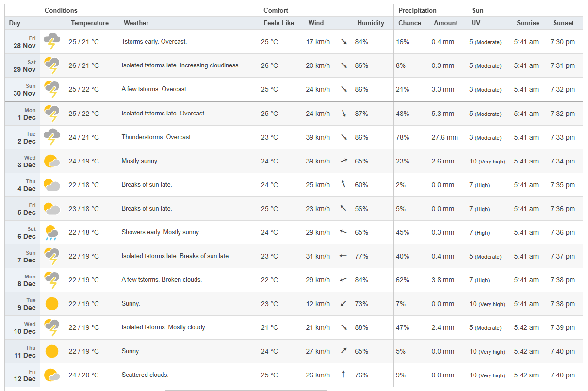Click the horizontal scrollbar below the table
The height and width of the screenshot is (391, 588).
246,390
